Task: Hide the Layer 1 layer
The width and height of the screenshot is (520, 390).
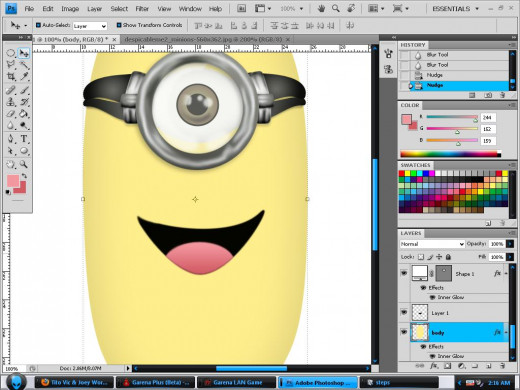Action: (404, 312)
